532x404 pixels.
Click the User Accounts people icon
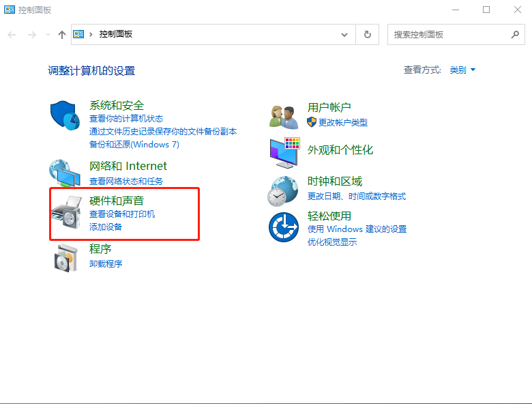tap(284, 117)
